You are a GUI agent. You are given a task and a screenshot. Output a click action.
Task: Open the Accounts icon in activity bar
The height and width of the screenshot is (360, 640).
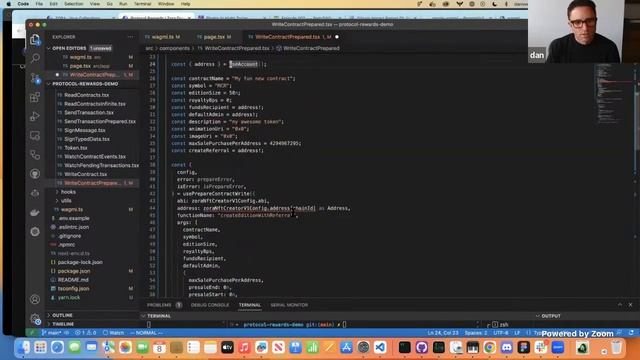click(35, 299)
